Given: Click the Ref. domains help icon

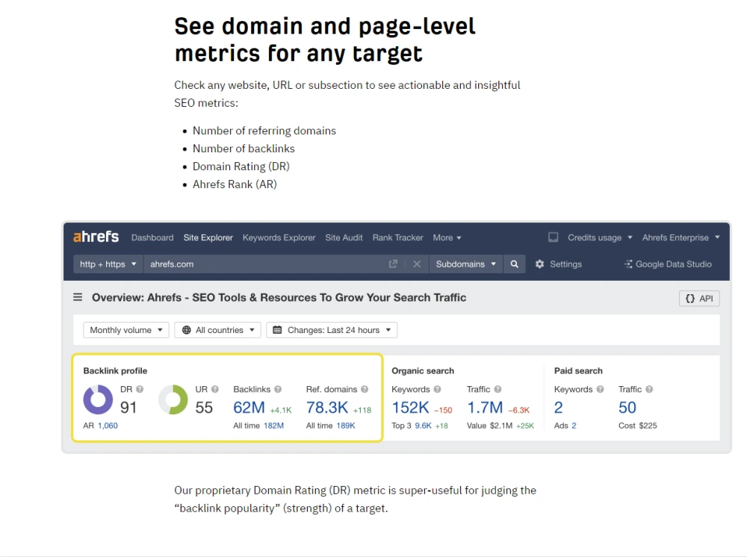Looking at the screenshot, I should pos(365,389).
